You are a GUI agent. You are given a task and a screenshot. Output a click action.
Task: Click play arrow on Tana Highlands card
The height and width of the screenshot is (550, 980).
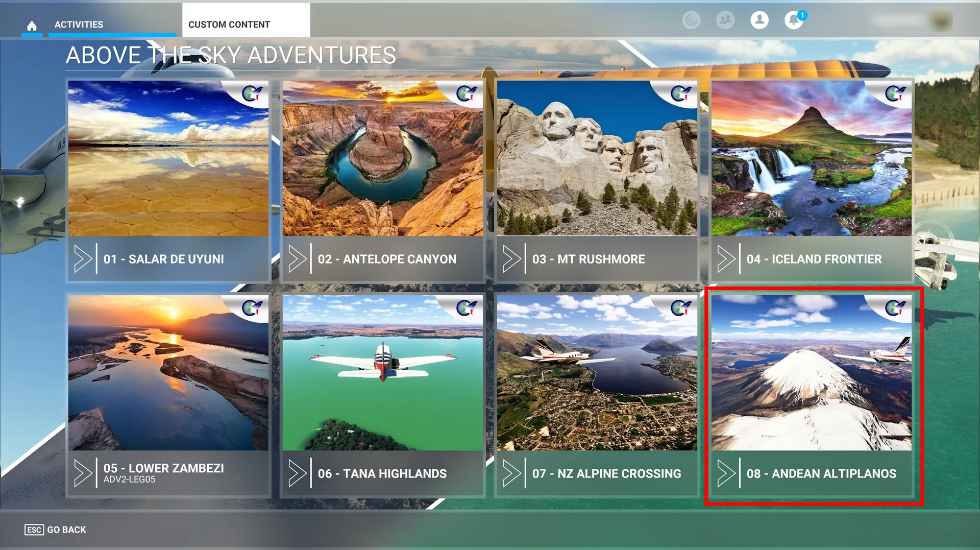click(297, 473)
